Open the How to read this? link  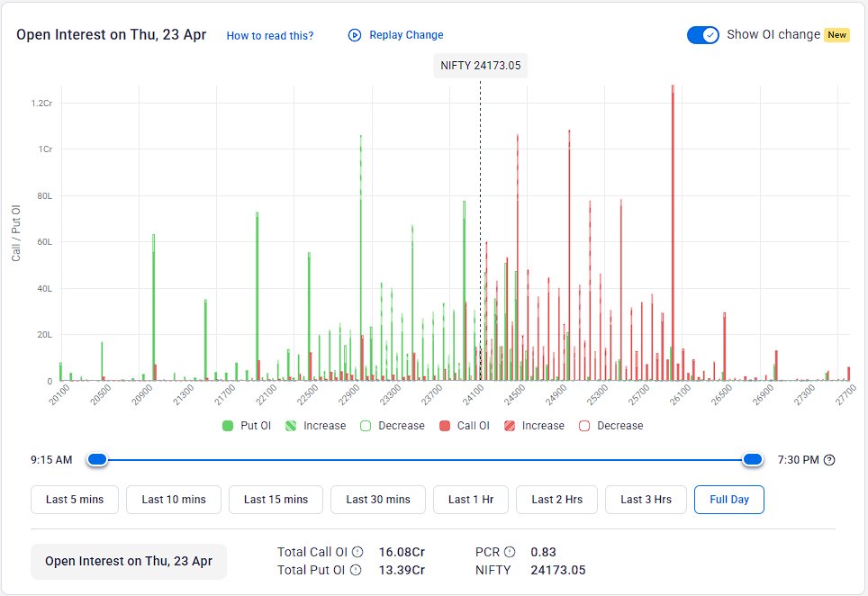(x=268, y=34)
